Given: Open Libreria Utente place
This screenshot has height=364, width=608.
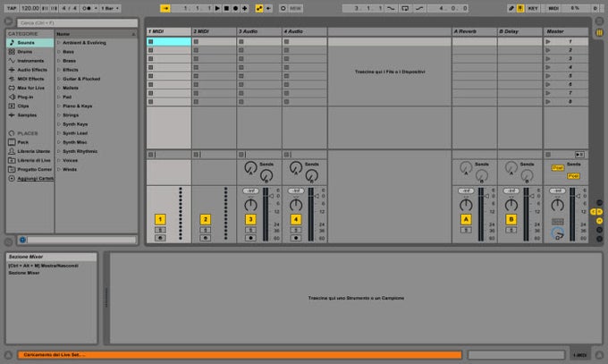Looking at the screenshot, I should (x=30, y=151).
